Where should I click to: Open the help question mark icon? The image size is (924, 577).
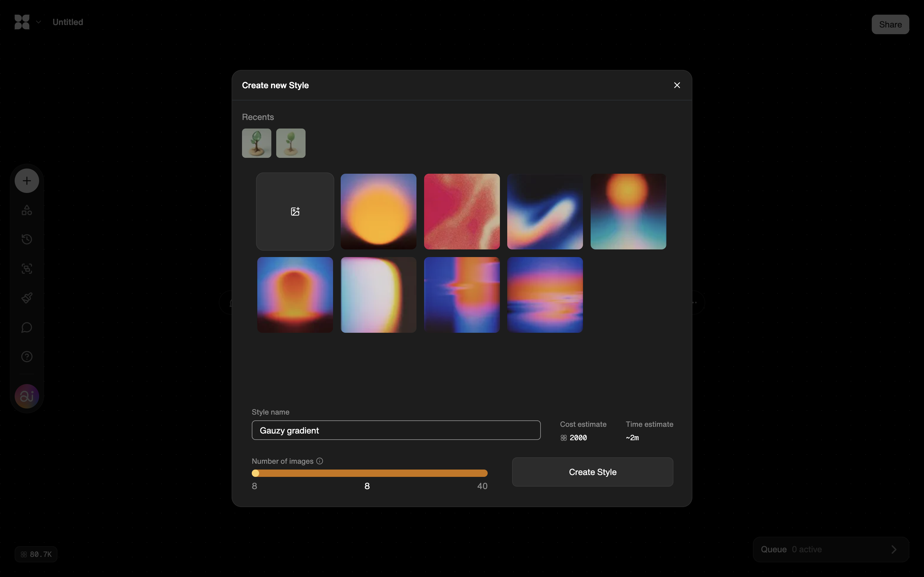pos(27,357)
